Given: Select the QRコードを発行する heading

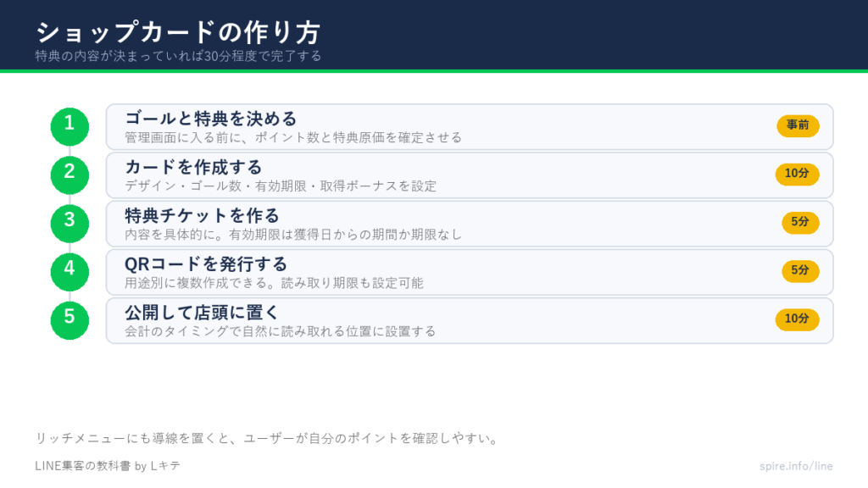Looking at the screenshot, I should (x=206, y=264).
